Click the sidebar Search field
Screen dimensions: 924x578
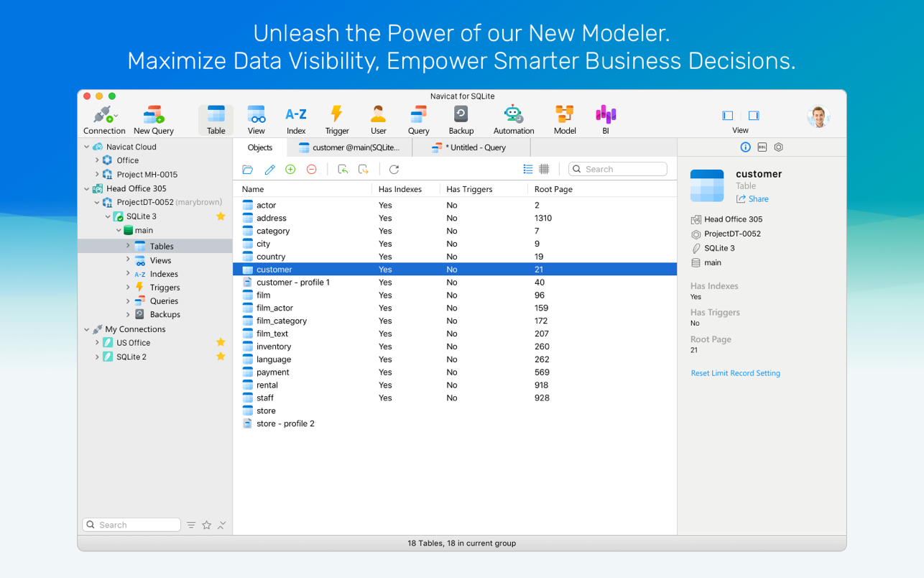point(131,525)
